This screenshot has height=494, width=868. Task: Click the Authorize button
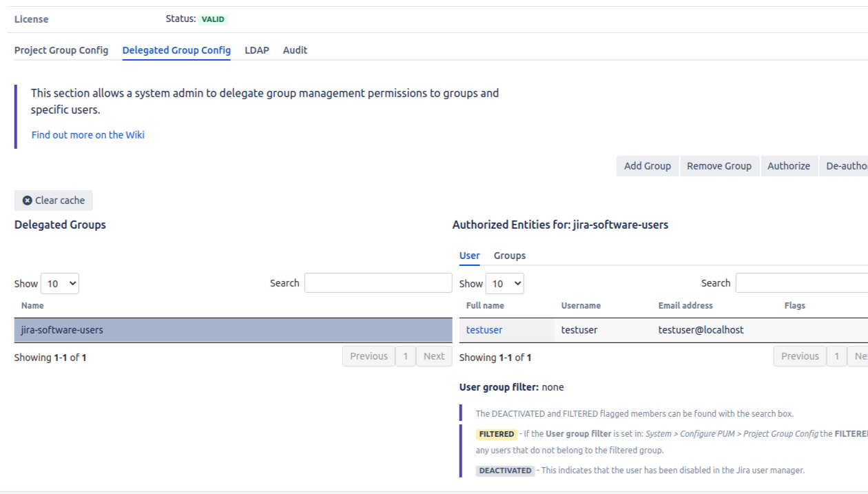[788, 166]
